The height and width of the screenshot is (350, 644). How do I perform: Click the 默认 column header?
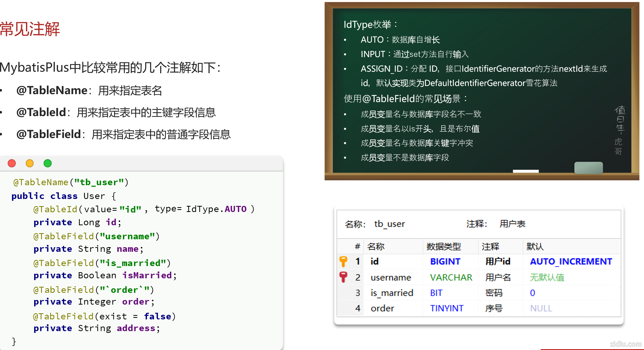tap(535, 246)
